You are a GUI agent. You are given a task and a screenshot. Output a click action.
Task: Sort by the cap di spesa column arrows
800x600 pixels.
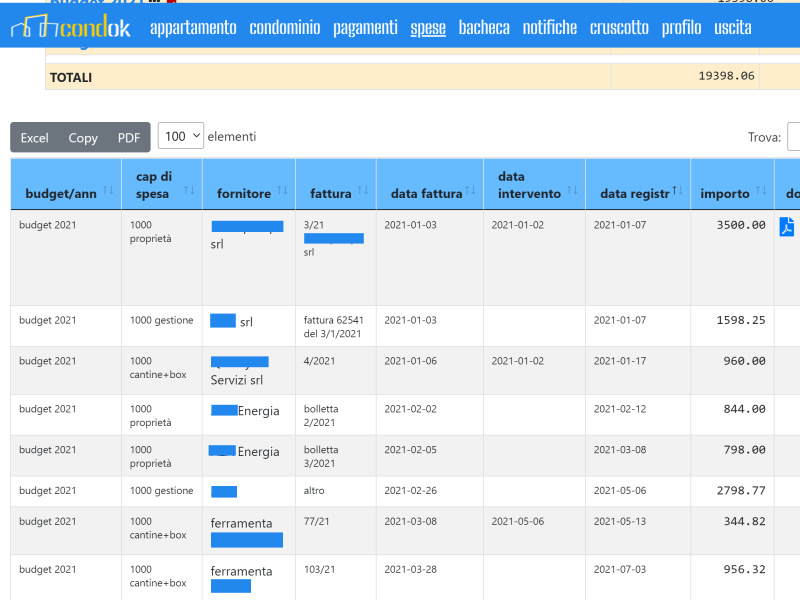click(x=189, y=191)
